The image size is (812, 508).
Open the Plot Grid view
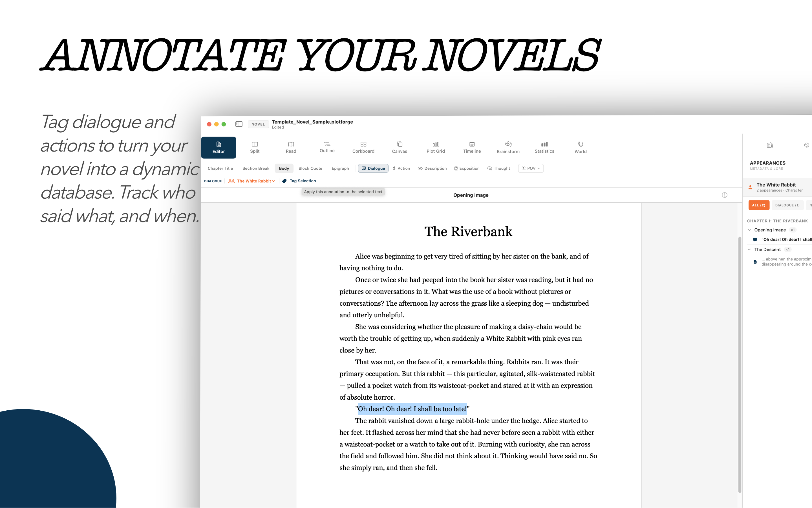(x=436, y=148)
